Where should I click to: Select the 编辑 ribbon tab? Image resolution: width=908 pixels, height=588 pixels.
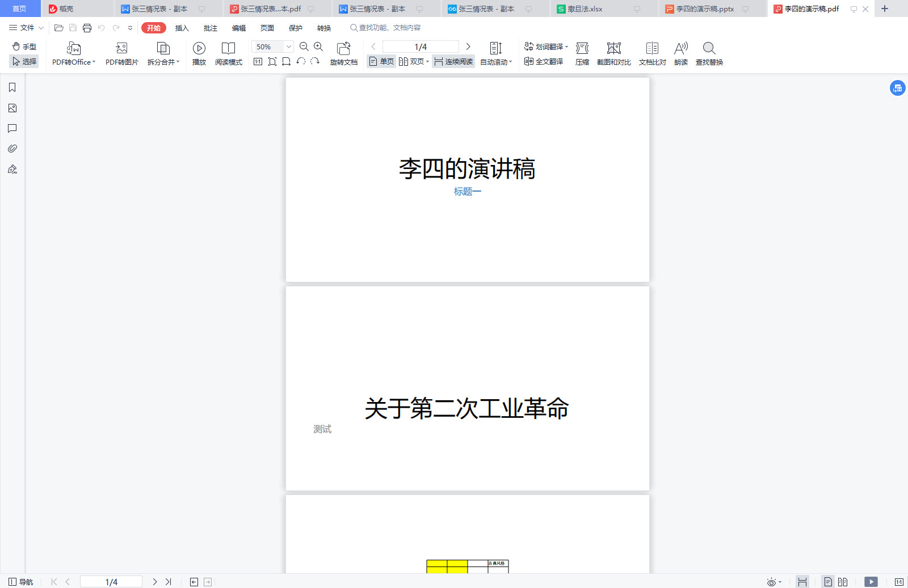[238, 28]
